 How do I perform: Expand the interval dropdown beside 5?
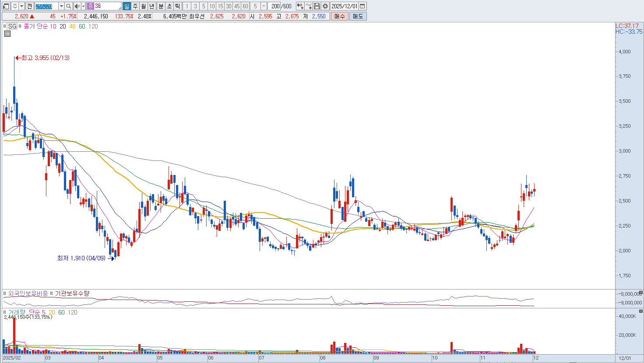pos(264,6)
